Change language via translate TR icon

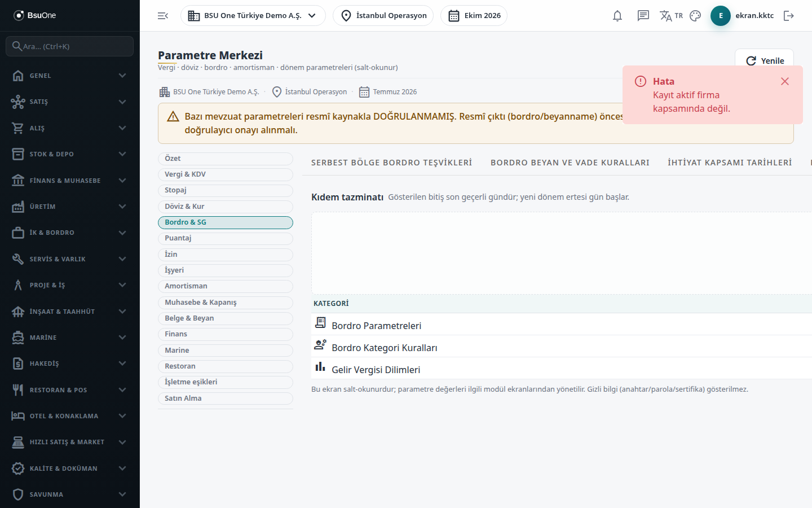671,16
